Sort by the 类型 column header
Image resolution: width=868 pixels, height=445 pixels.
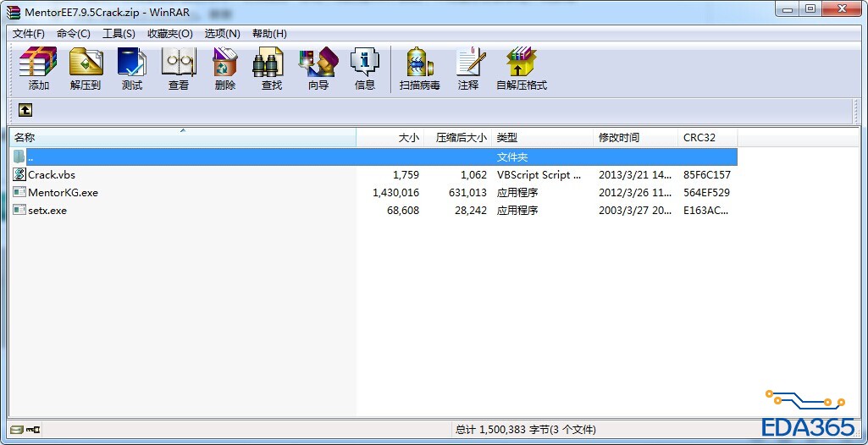tap(542, 138)
